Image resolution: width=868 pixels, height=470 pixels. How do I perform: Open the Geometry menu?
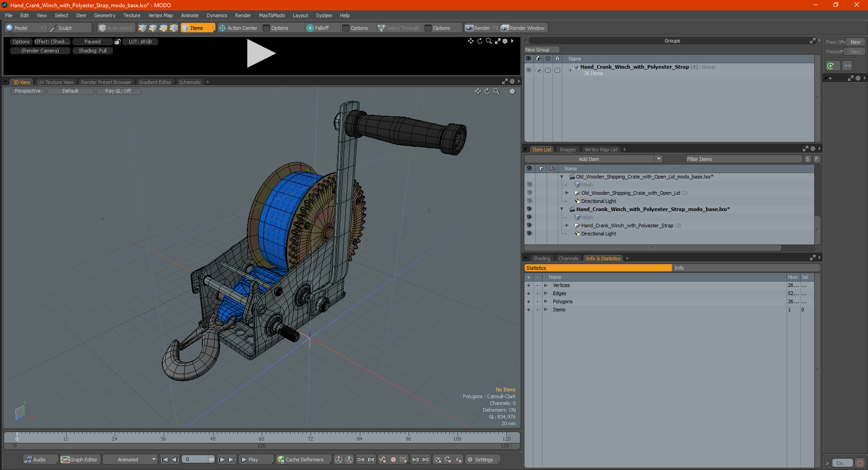pos(104,15)
